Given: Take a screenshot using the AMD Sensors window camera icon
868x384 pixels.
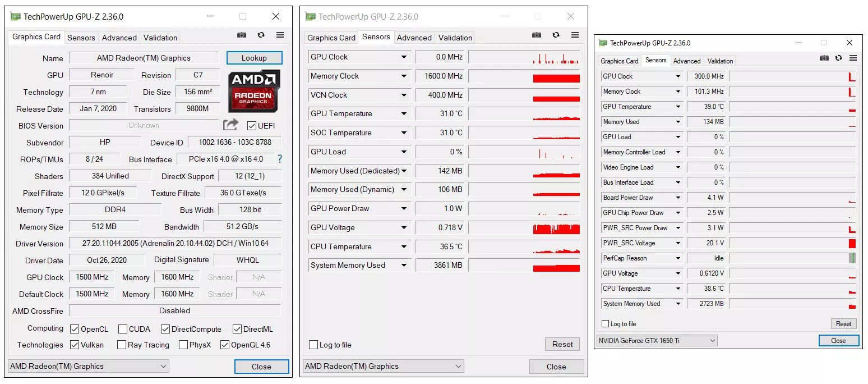Looking at the screenshot, I should point(537,35).
